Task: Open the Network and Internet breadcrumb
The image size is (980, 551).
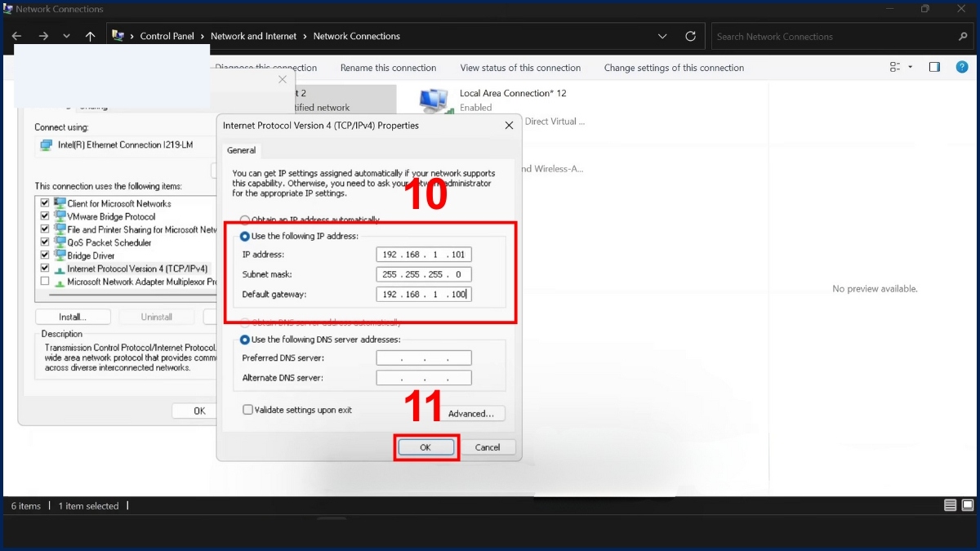Action: 254,37
